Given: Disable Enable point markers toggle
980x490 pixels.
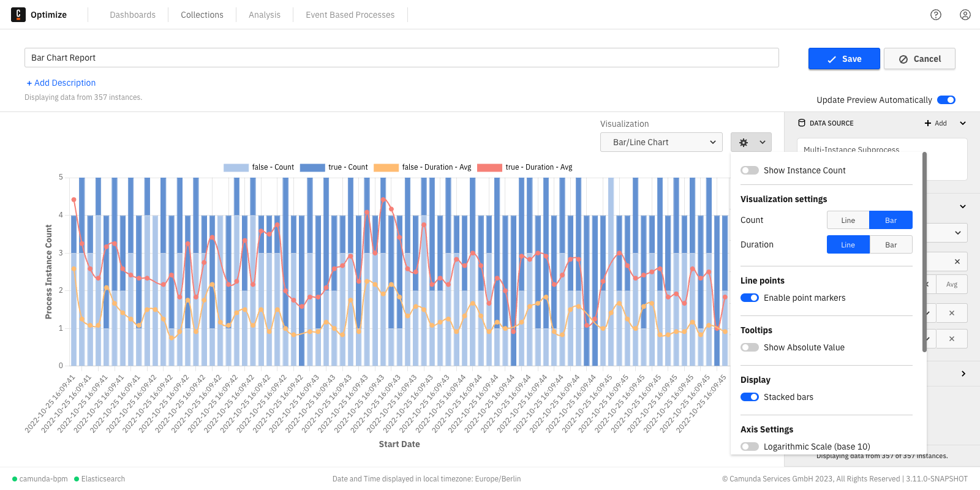Looking at the screenshot, I should pos(750,298).
